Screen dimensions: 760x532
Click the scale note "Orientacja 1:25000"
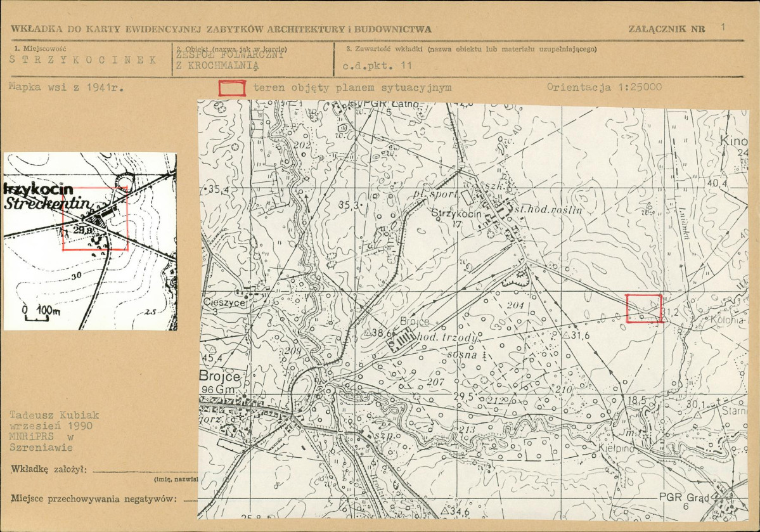(604, 88)
